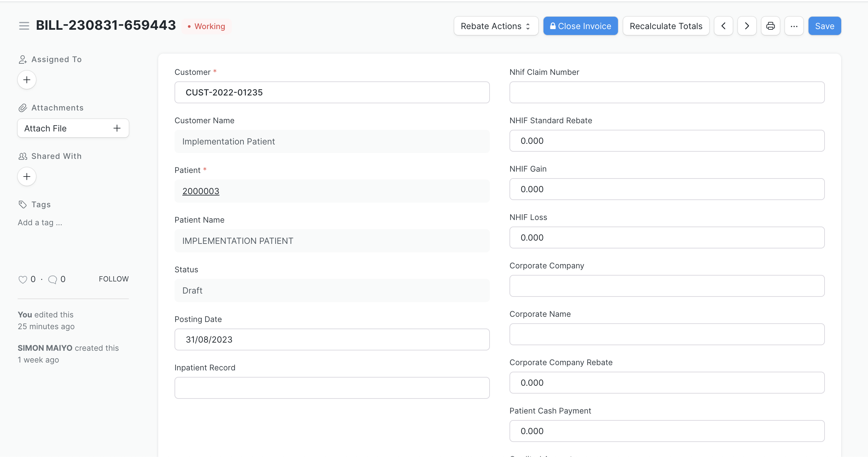Click the Customer field CUST-2022-01235
Image resolution: width=868 pixels, height=457 pixels.
click(332, 92)
